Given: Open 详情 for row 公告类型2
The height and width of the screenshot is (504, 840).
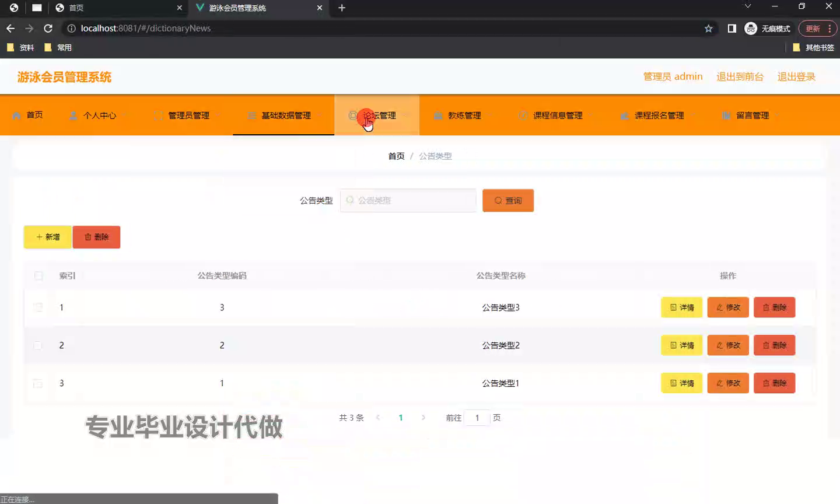Looking at the screenshot, I should pos(681,345).
